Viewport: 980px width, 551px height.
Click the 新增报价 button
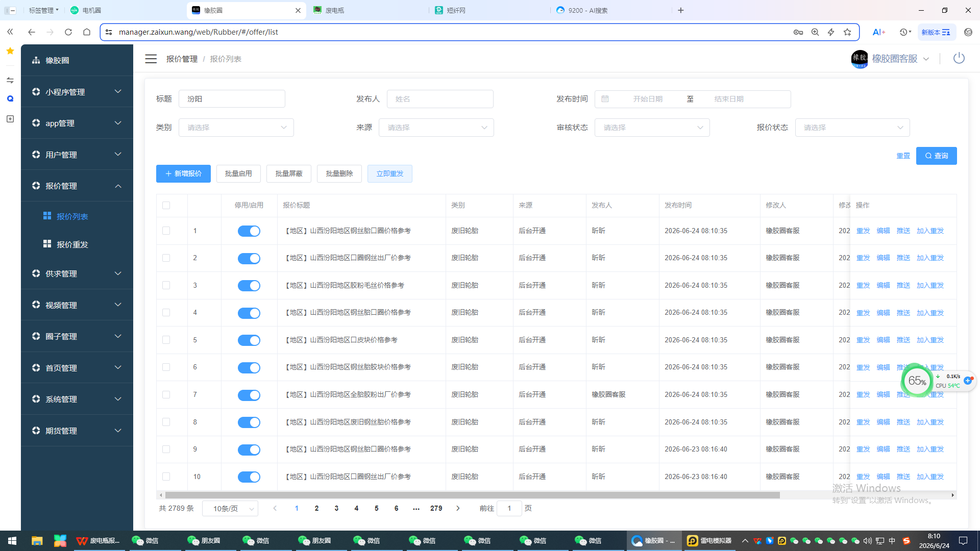point(183,173)
